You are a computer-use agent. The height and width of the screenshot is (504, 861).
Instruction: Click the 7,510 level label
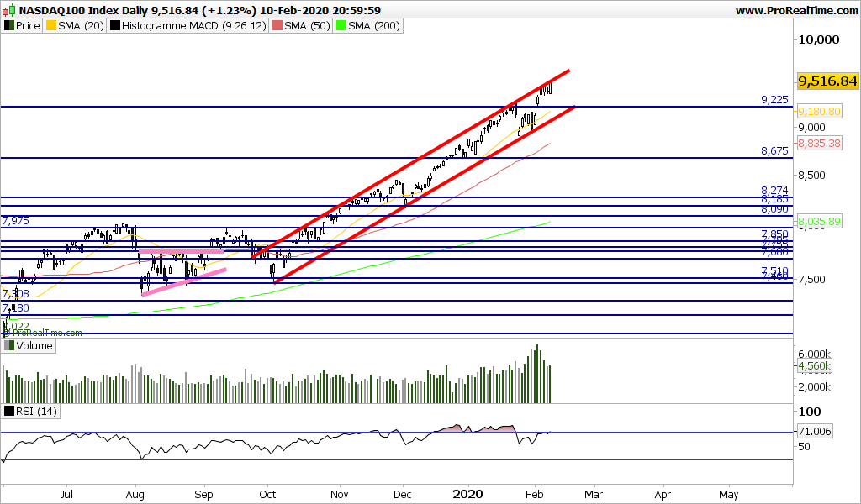click(x=774, y=271)
